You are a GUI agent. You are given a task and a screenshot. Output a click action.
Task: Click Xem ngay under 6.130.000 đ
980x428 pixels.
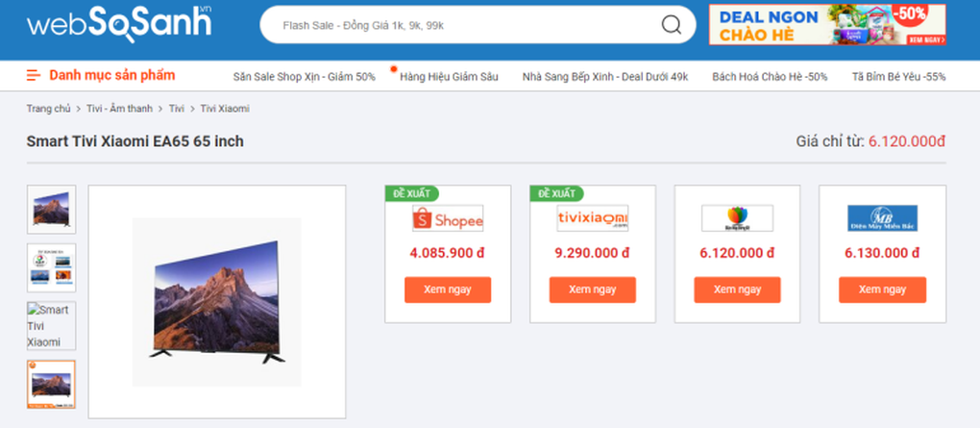click(883, 290)
